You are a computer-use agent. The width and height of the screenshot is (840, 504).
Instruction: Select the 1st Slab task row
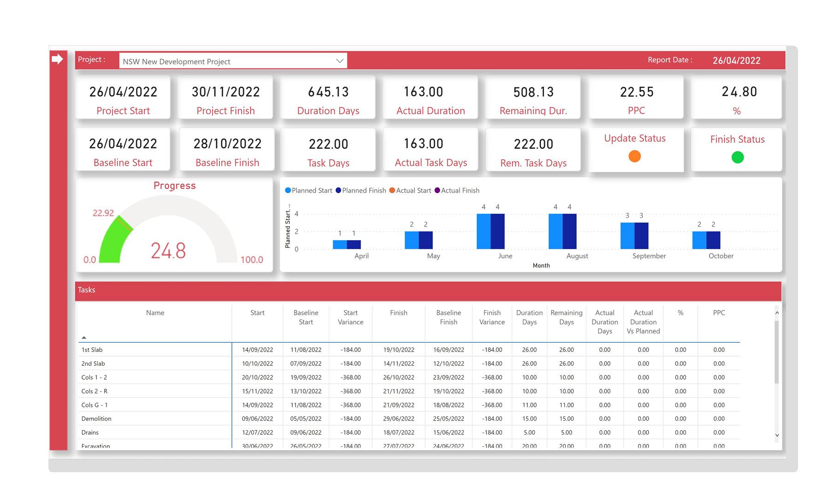[409, 350]
